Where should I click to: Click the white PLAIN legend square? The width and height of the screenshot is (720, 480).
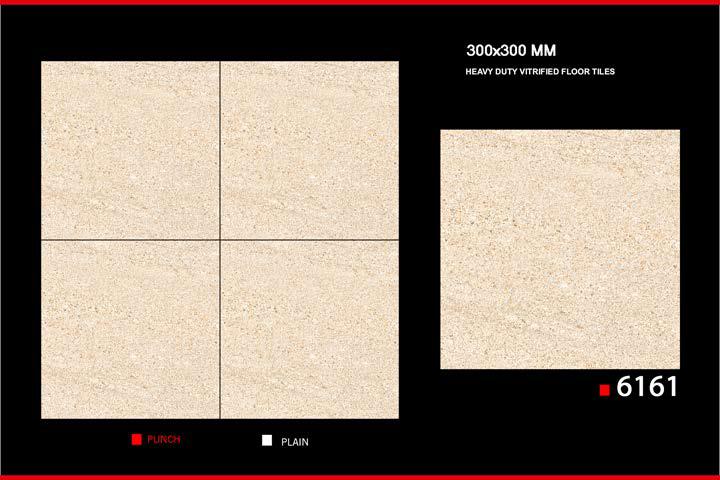[267, 440]
